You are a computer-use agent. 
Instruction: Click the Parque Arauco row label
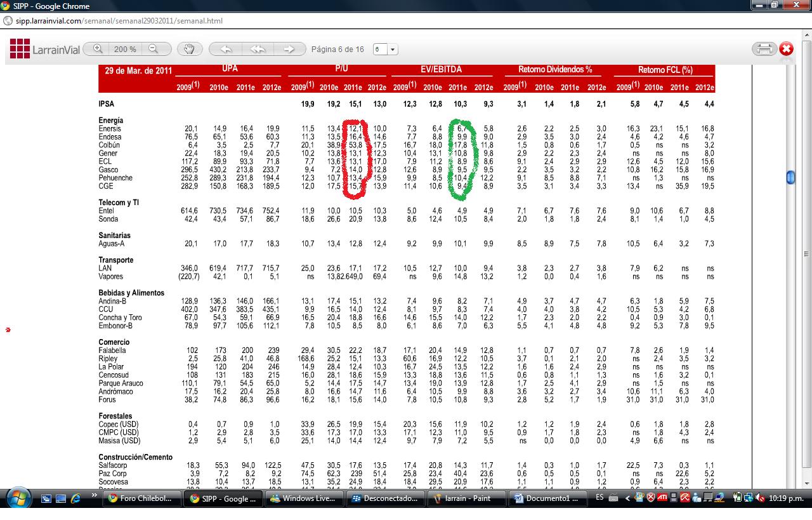click(x=121, y=383)
